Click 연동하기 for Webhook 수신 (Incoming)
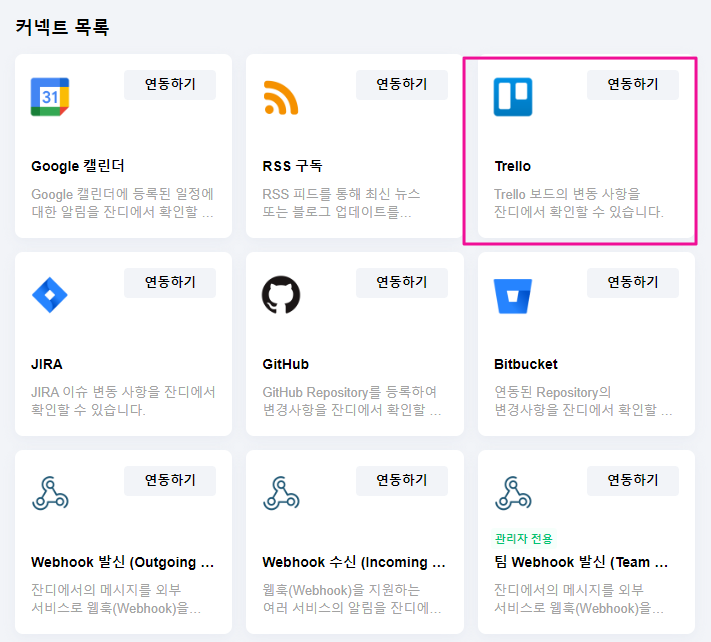Image resolution: width=711 pixels, height=642 pixels. click(x=402, y=480)
